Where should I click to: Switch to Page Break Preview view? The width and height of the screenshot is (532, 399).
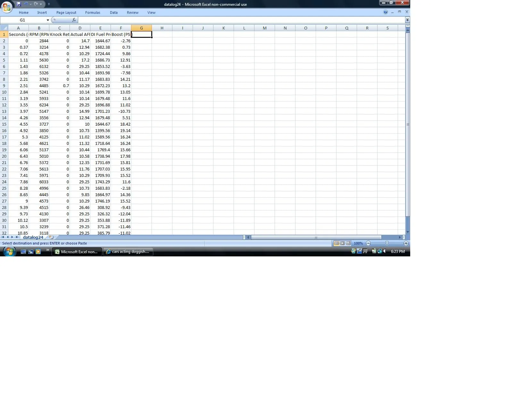pyautogui.click(x=348, y=243)
